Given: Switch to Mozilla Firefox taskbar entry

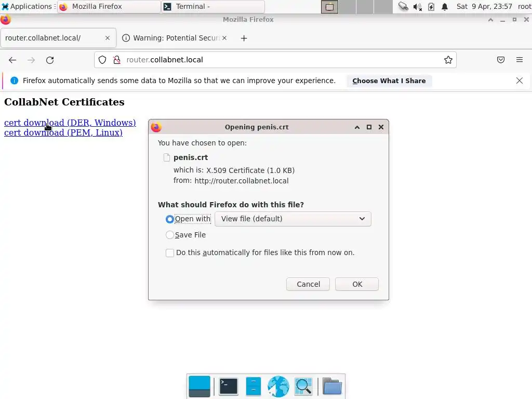Looking at the screenshot, I should [x=109, y=6].
